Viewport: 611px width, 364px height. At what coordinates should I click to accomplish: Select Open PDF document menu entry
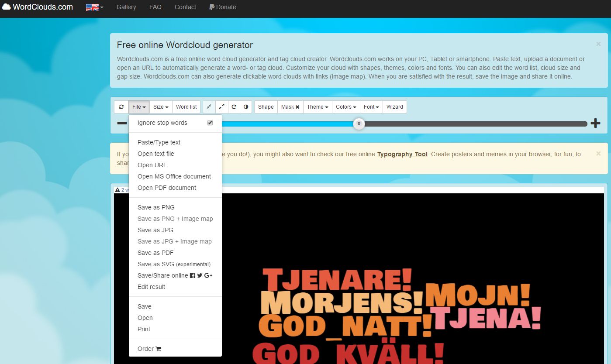167,188
